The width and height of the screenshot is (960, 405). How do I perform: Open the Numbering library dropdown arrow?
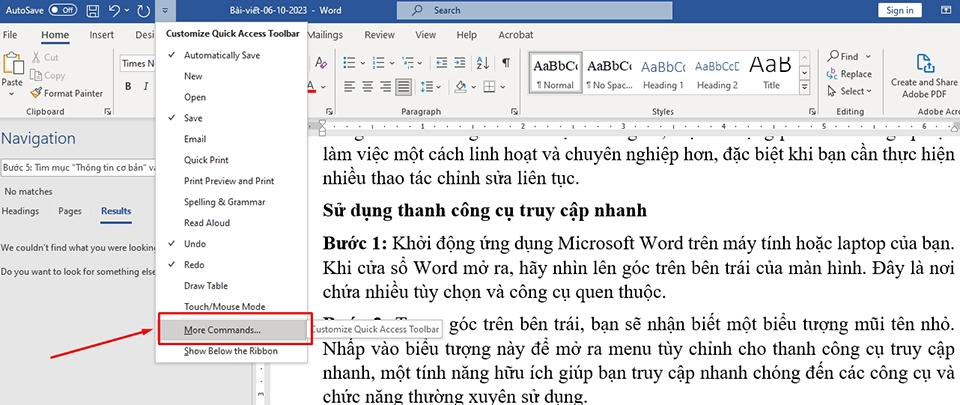click(392, 62)
